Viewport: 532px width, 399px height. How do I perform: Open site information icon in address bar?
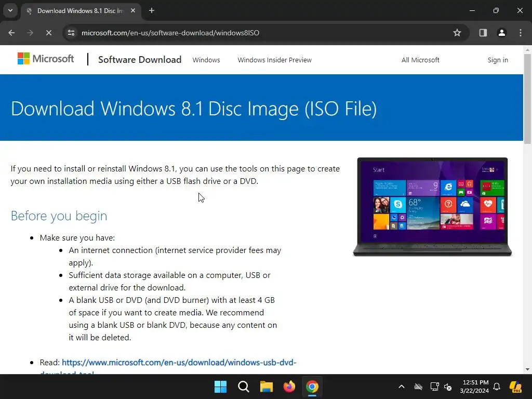tap(71, 33)
